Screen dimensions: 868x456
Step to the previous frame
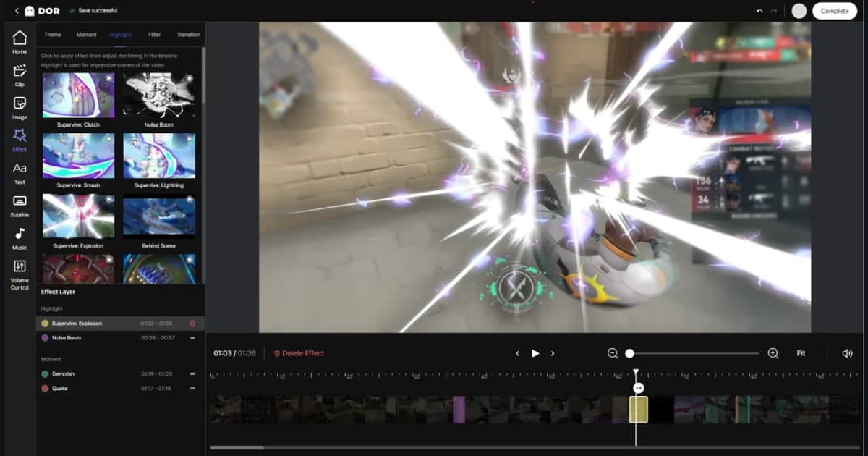[x=517, y=353]
